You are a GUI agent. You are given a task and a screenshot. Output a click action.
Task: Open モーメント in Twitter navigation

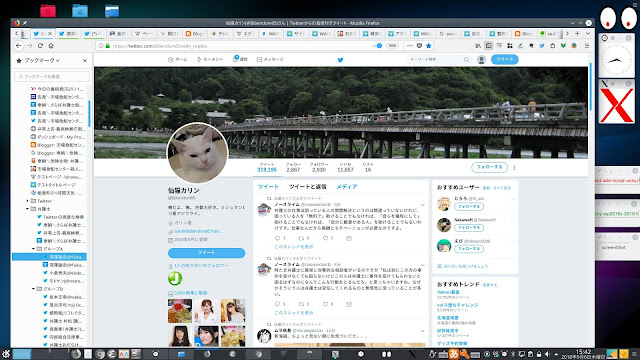coord(210,60)
